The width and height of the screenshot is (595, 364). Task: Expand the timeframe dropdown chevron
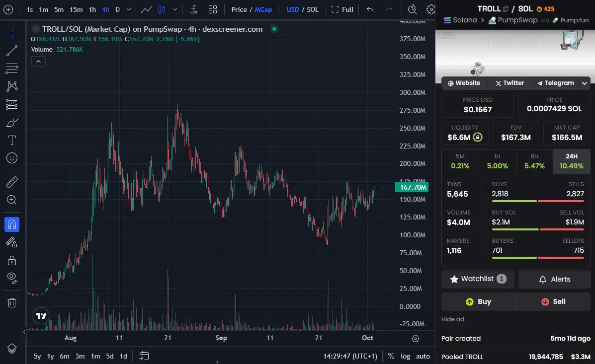coord(129,9)
